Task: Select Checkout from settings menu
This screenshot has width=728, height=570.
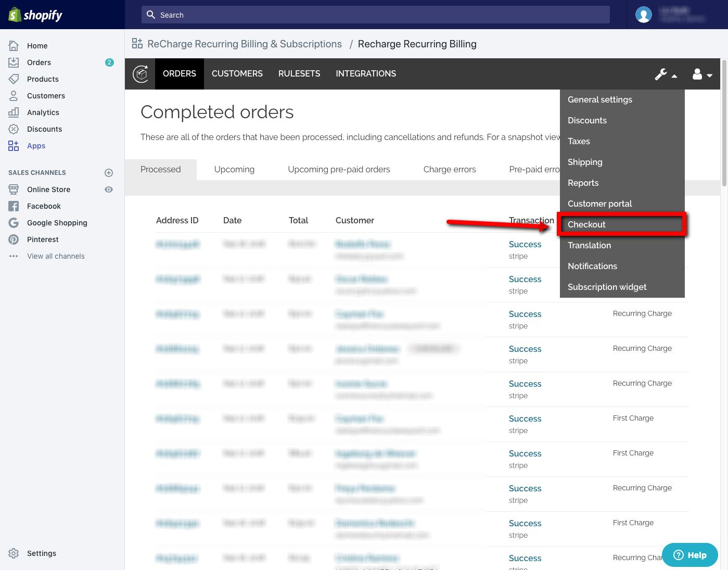Action: click(586, 224)
